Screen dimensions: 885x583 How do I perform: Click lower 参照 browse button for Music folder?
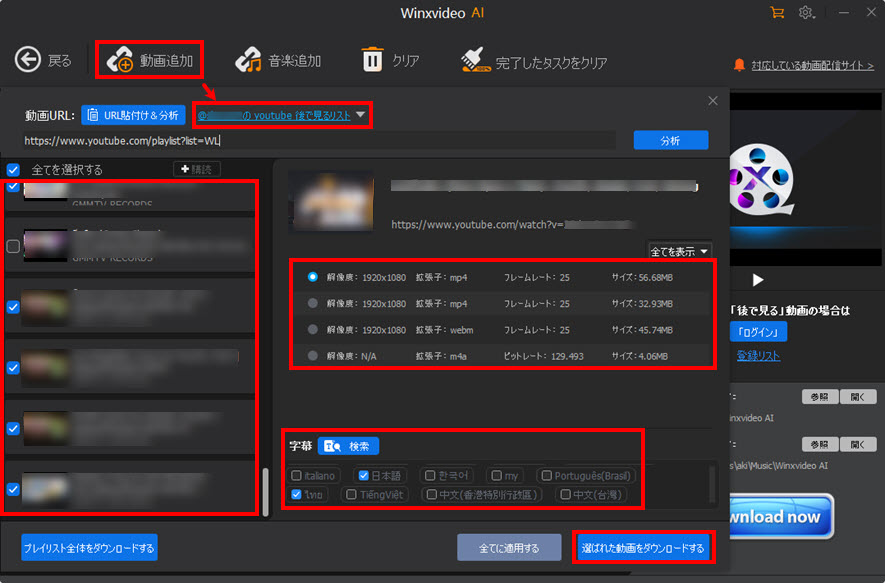point(820,444)
